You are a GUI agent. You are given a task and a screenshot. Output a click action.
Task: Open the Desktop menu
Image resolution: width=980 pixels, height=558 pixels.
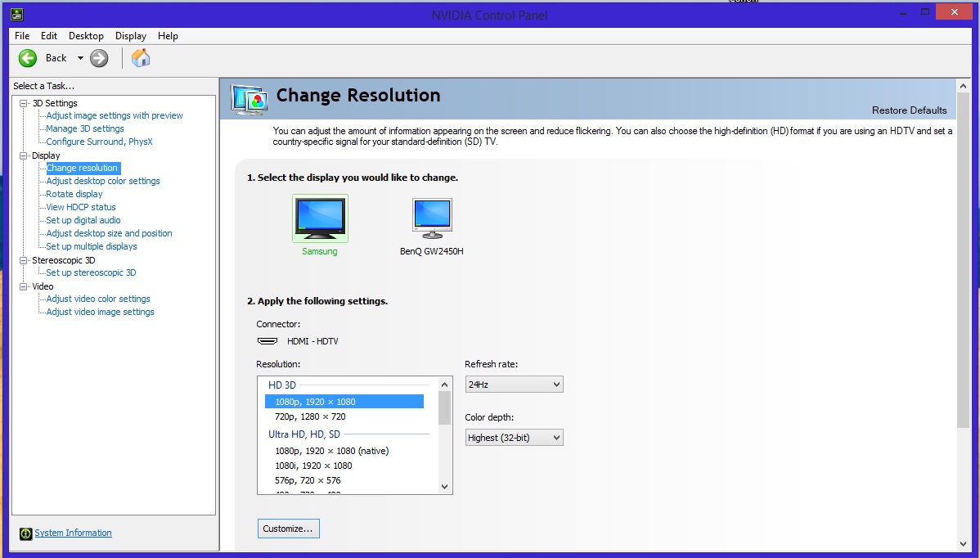86,36
